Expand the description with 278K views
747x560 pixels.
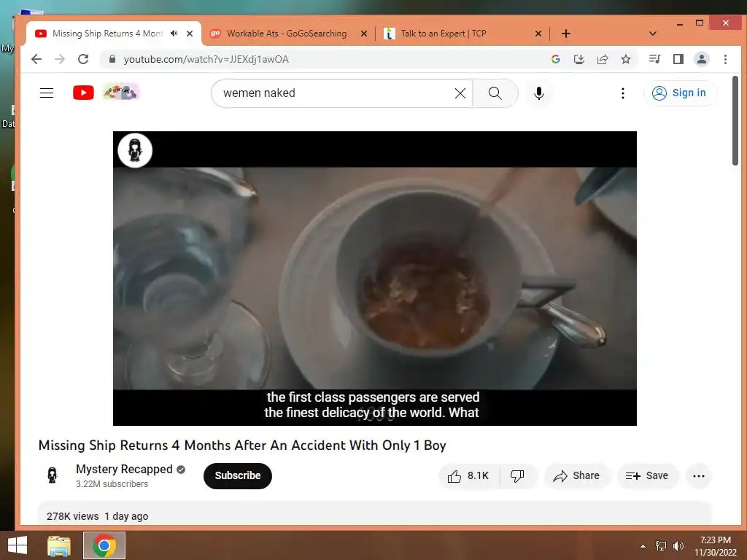point(374,514)
